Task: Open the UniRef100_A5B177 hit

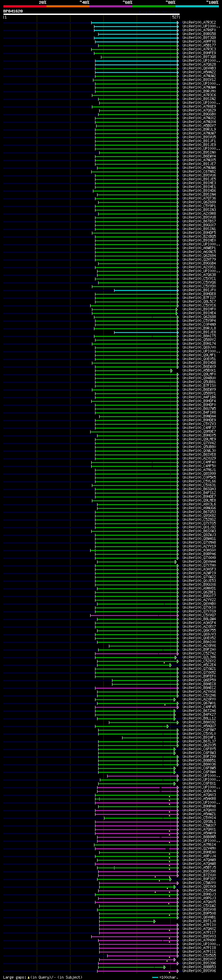Action: coord(199,45)
